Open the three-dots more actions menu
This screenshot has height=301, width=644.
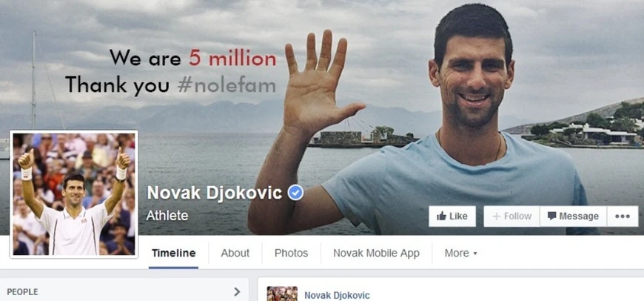click(623, 216)
